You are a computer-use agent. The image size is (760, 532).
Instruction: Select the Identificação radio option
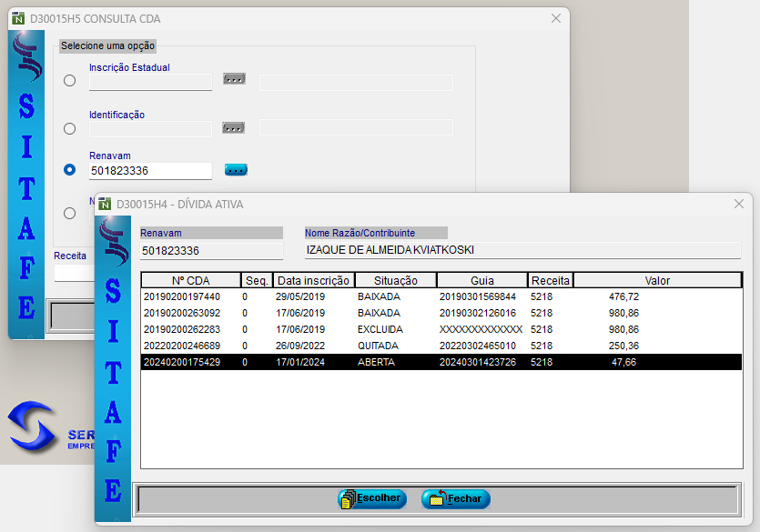click(70, 129)
